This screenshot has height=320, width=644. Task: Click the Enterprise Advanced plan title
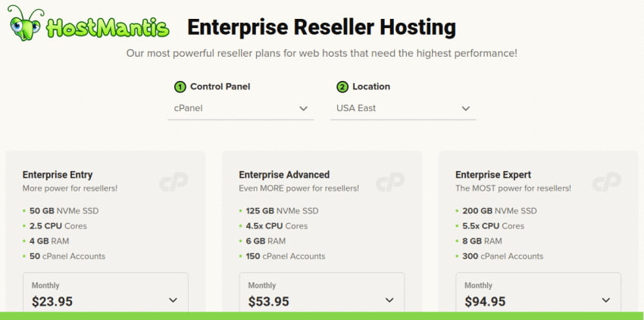point(284,175)
